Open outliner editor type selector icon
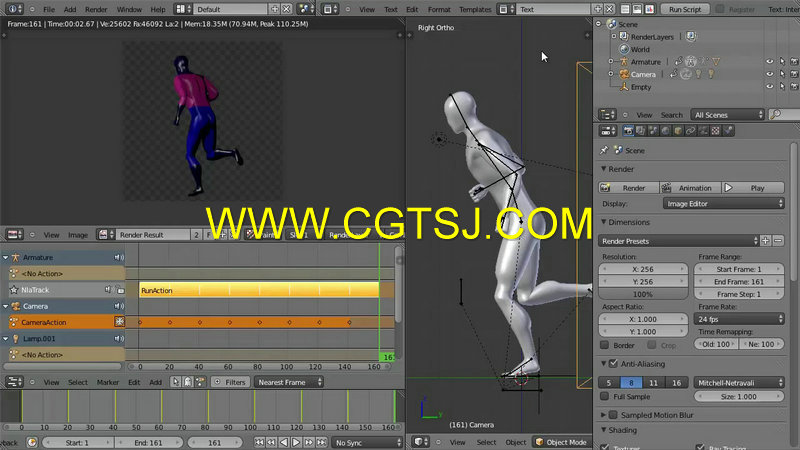The image size is (800, 450). (607, 115)
